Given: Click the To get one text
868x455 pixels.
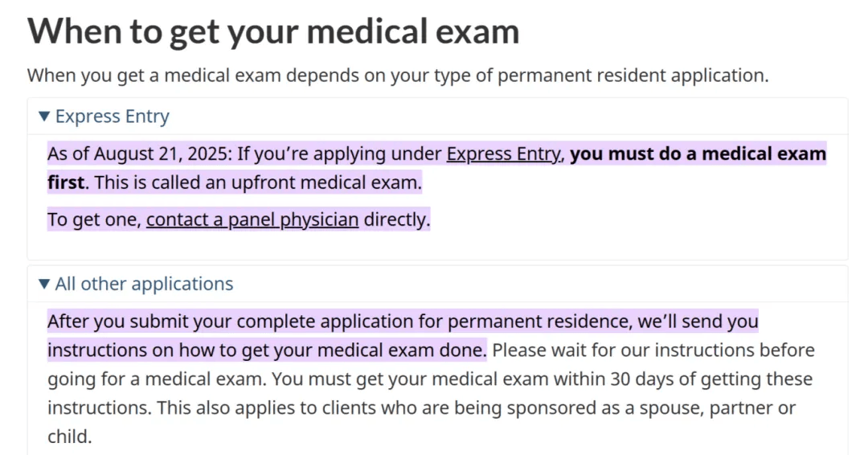Looking at the screenshot, I should (x=94, y=219).
